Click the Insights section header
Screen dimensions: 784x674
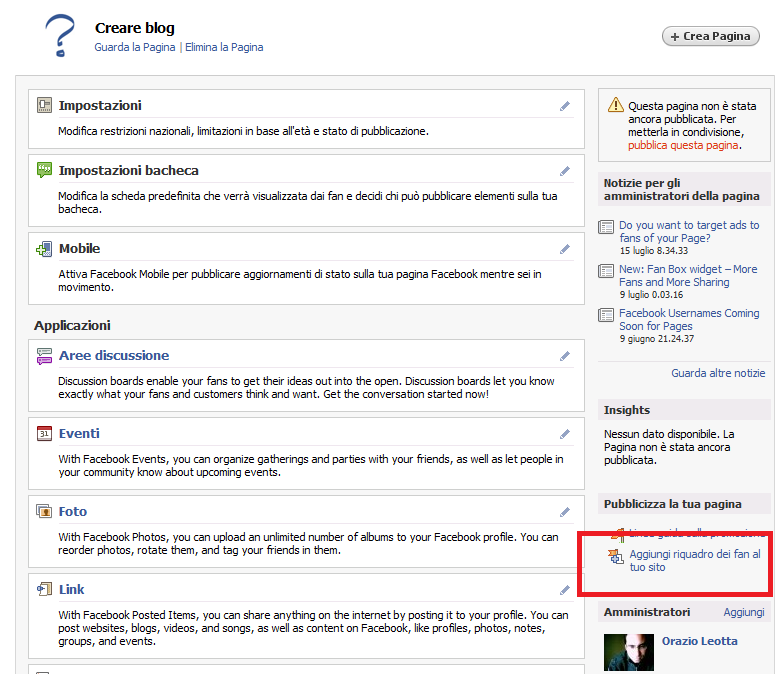click(626, 410)
